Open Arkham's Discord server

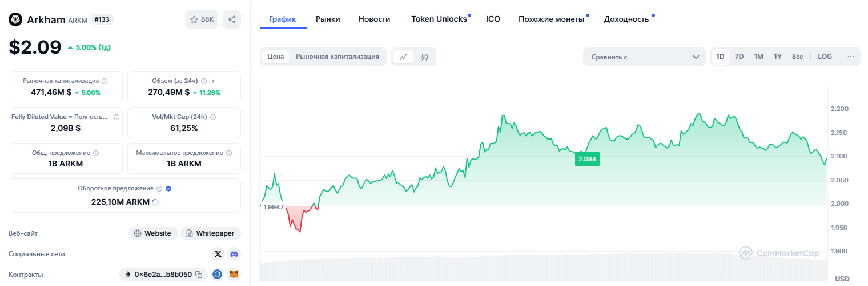pyautogui.click(x=234, y=254)
